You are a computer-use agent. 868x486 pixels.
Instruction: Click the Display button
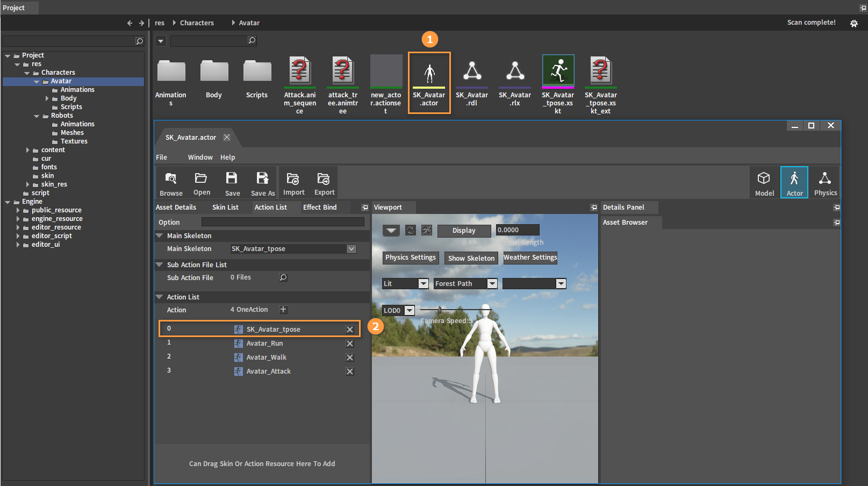pyautogui.click(x=464, y=231)
